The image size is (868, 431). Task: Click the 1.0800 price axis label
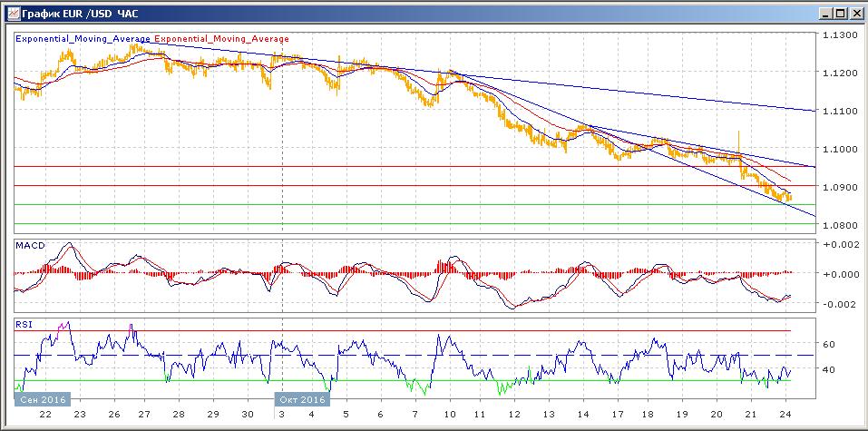tap(839, 225)
